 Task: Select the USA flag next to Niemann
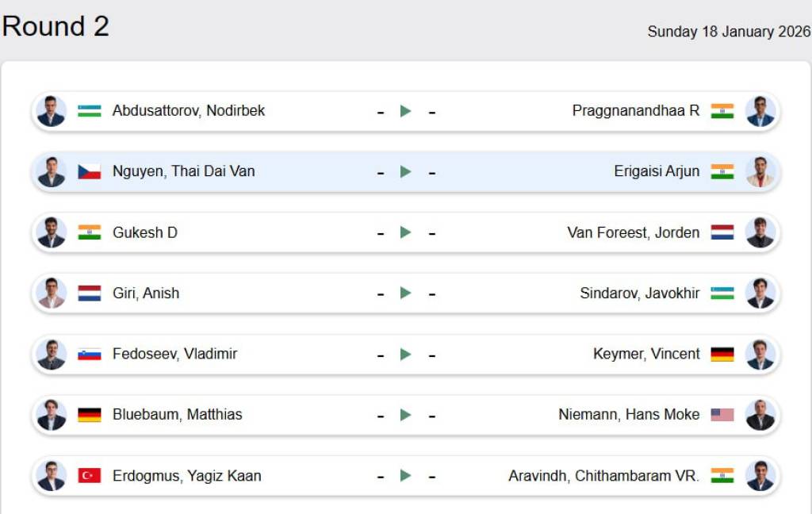(722, 415)
